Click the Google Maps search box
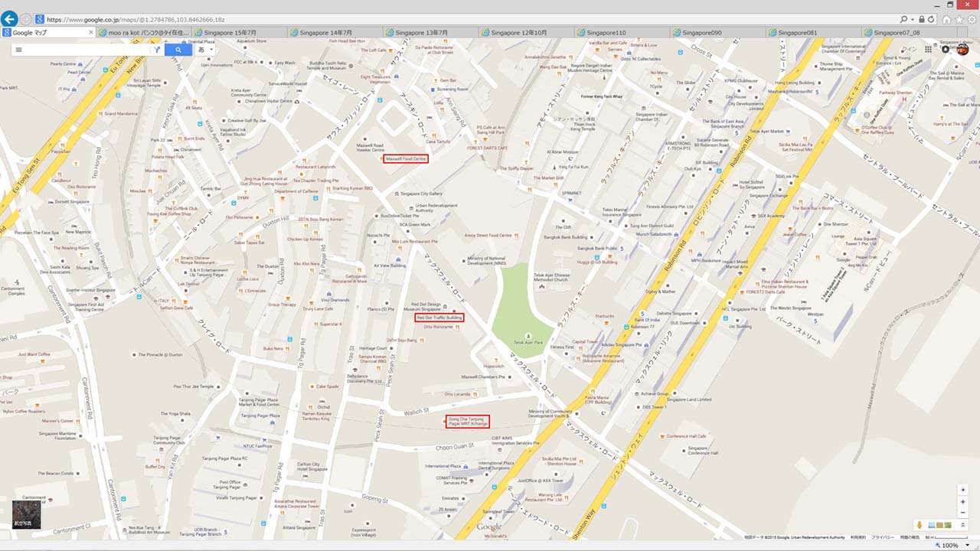The width and height of the screenshot is (980, 551). [x=88, y=50]
